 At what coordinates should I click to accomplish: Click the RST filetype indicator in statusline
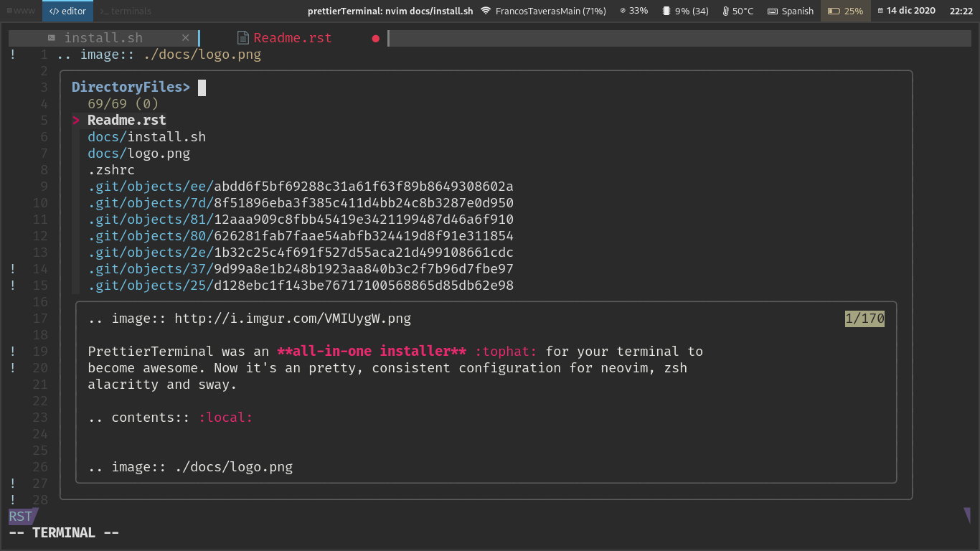pos(21,516)
